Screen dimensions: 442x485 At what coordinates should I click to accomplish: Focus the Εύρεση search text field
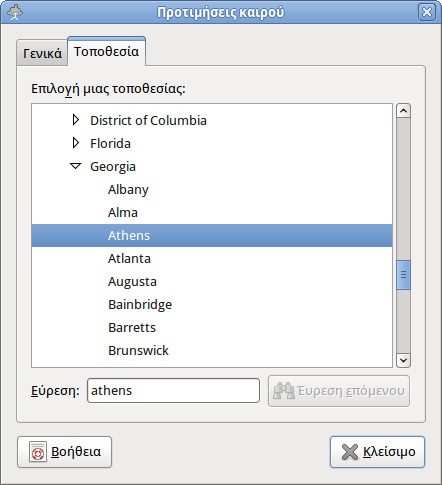click(173, 390)
